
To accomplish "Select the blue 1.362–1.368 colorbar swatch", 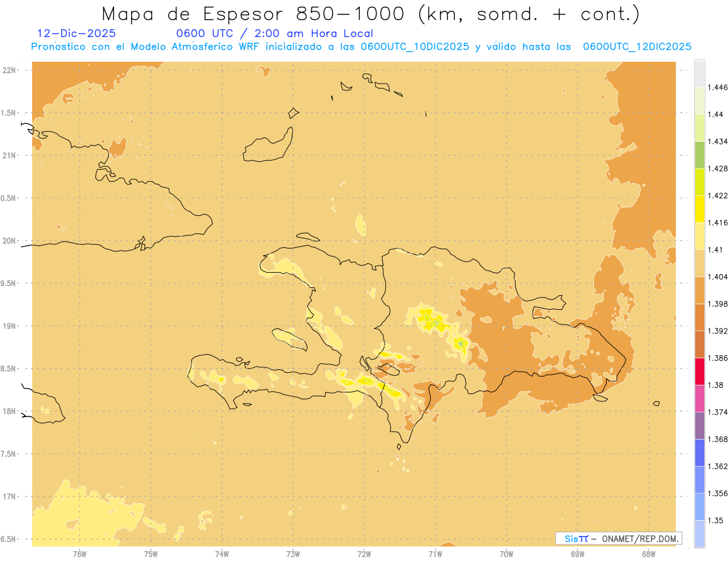I will point(700,453).
